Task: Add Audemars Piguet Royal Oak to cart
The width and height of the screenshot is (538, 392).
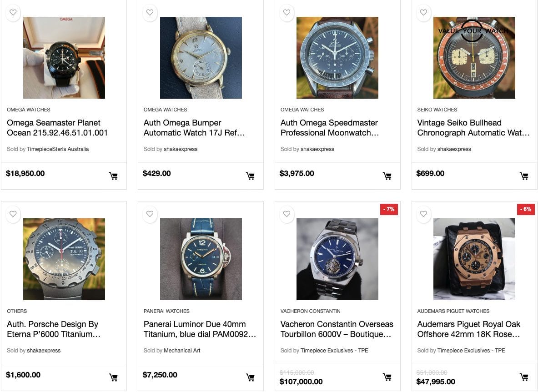Action: click(x=524, y=377)
